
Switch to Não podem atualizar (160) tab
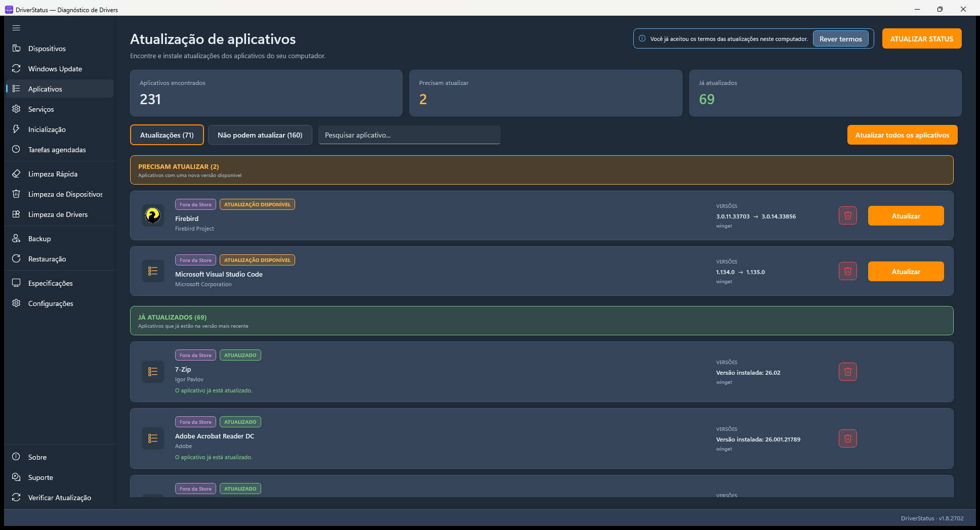[260, 135]
